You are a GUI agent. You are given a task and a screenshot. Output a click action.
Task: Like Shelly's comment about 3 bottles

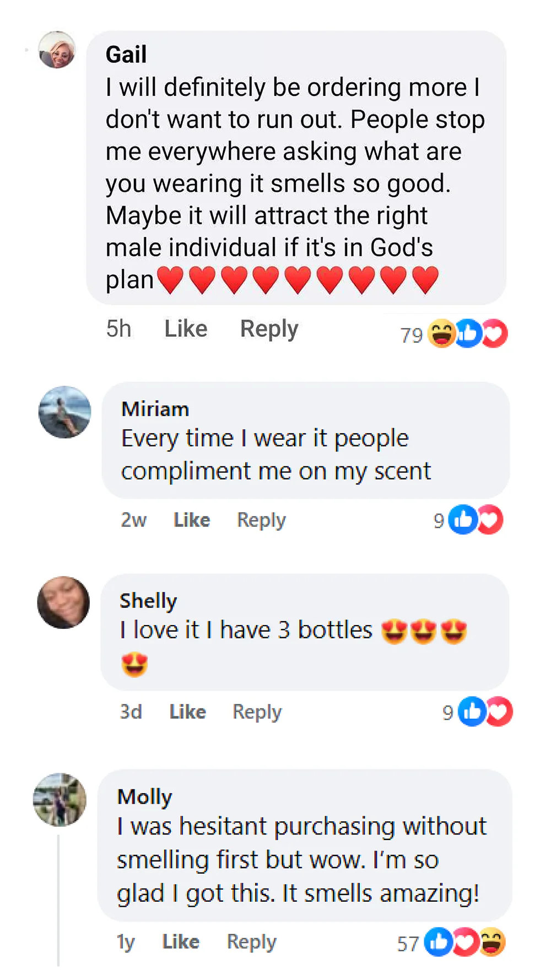pos(187,712)
